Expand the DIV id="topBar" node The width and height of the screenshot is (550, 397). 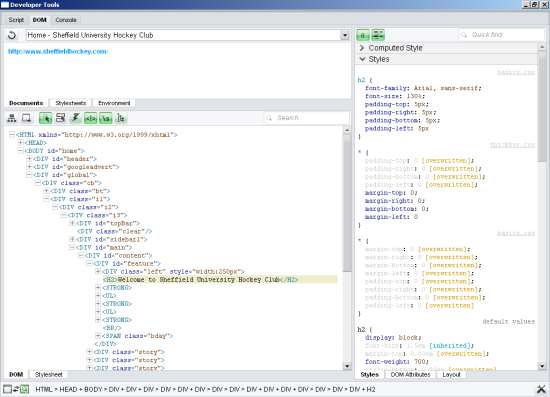[x=72, y=223]
